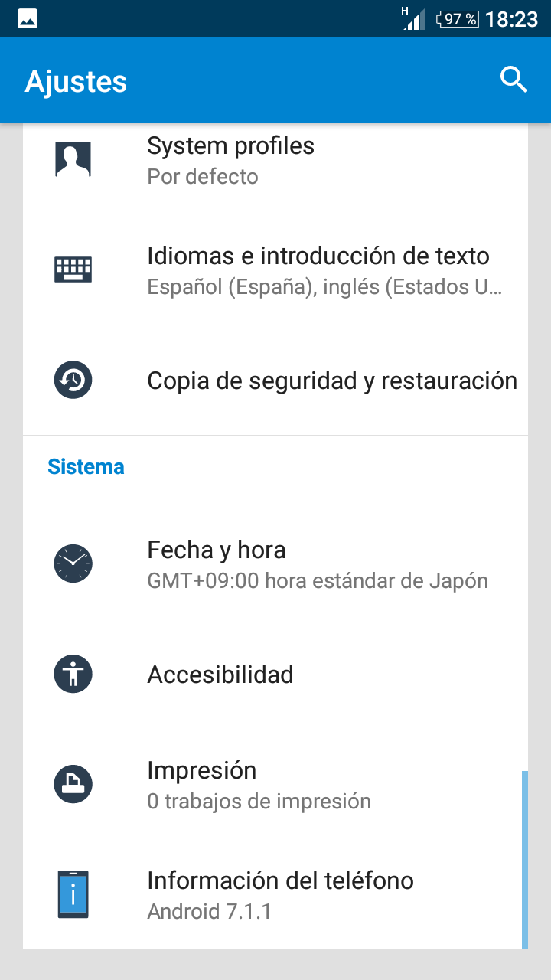Viewport: 551px width, 980px height.
Task: Tap the clock icon for Fecha y hora
Action: (x=73, y=563)
